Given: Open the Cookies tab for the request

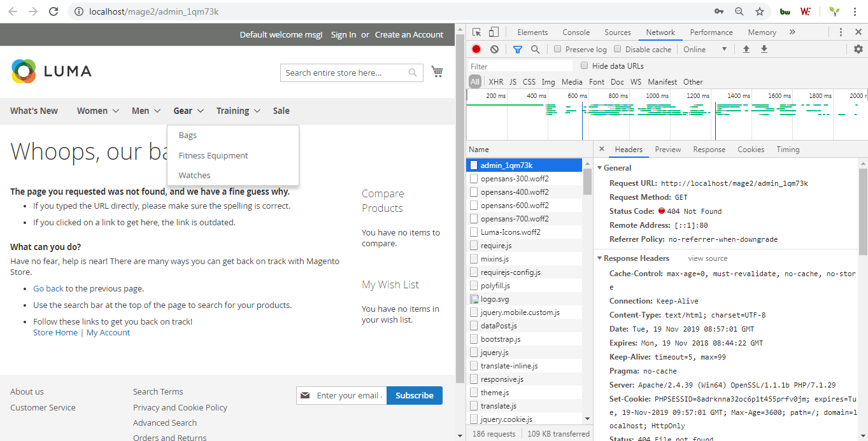Looking at the screenshot, I should [x=750, y=149].
